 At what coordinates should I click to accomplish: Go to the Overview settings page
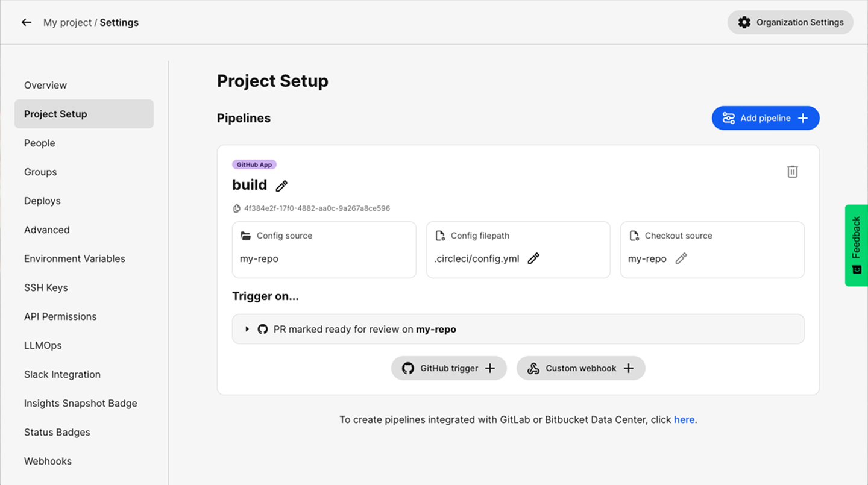click(46, 85)
